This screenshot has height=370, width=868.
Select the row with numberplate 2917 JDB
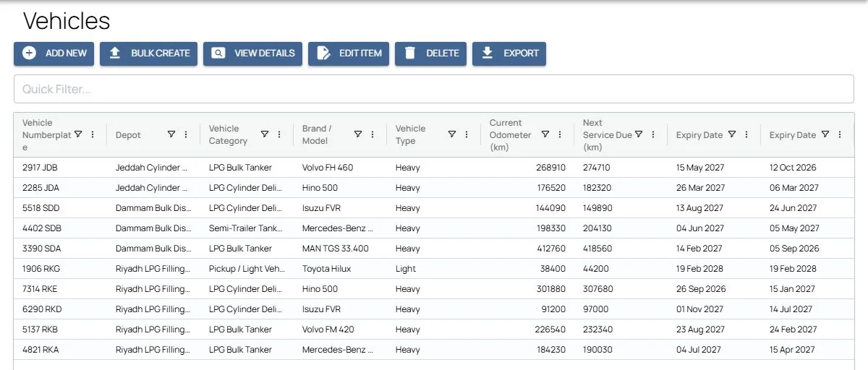[x=434, y=168]
